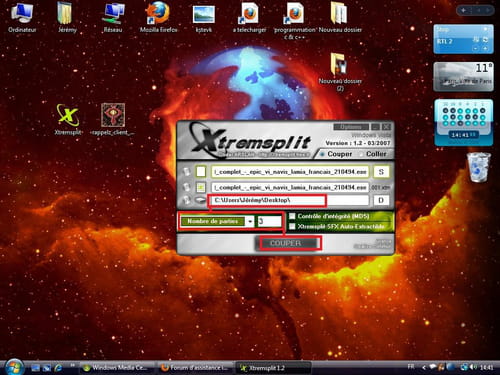Click the clear icon beside source file row
Viewport: 500px width, 375px height.
point(186,172)
